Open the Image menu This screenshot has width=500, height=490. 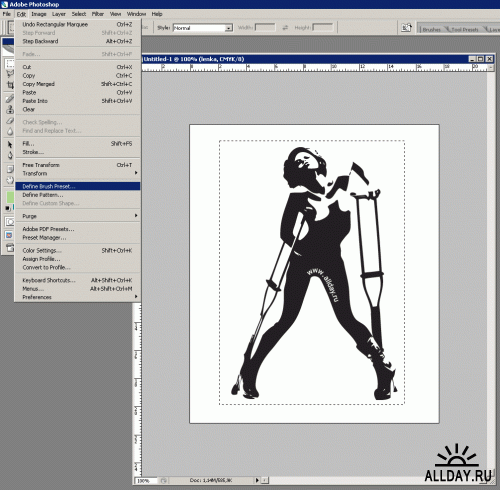click(39, 14)
